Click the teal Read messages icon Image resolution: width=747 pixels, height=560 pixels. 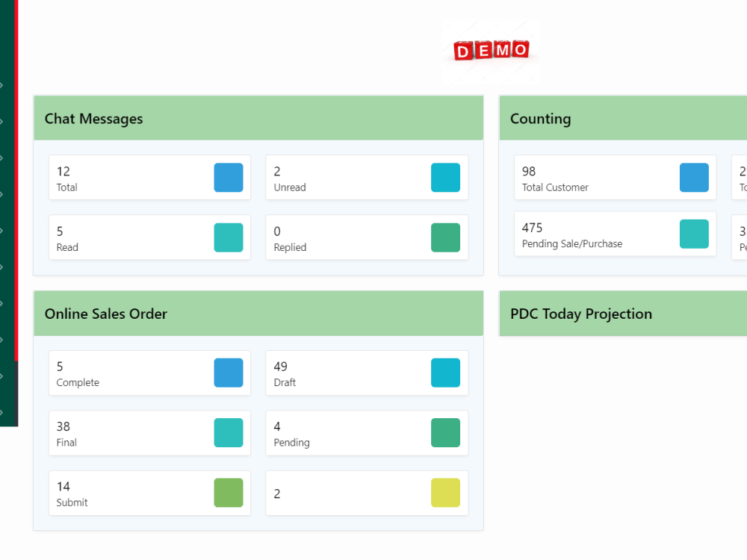click(x=229, y=237)
